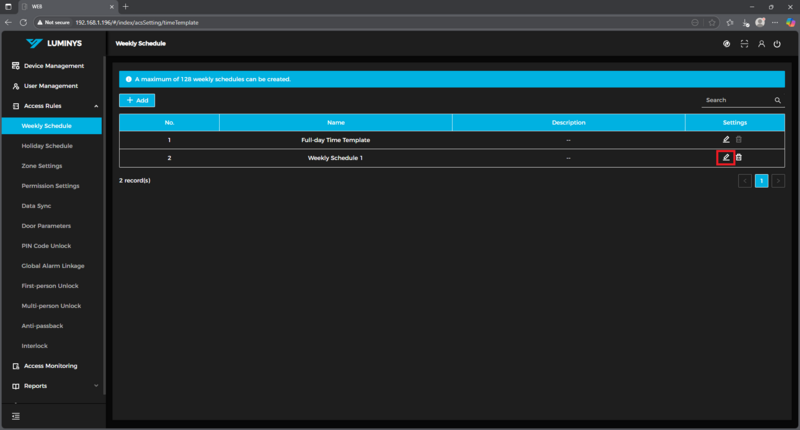800x430 pixels.
Task: Click the fullscreen scan icon in header
Action: 744,44
